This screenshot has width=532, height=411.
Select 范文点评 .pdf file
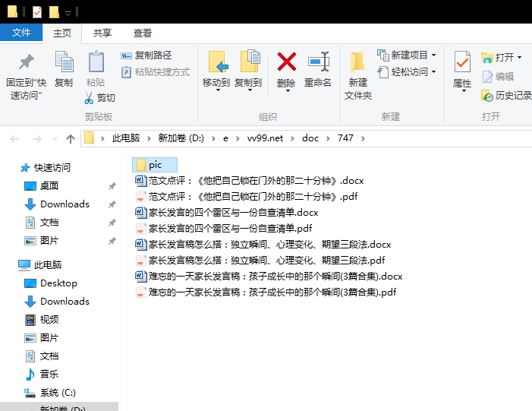(x=247, y=196)
